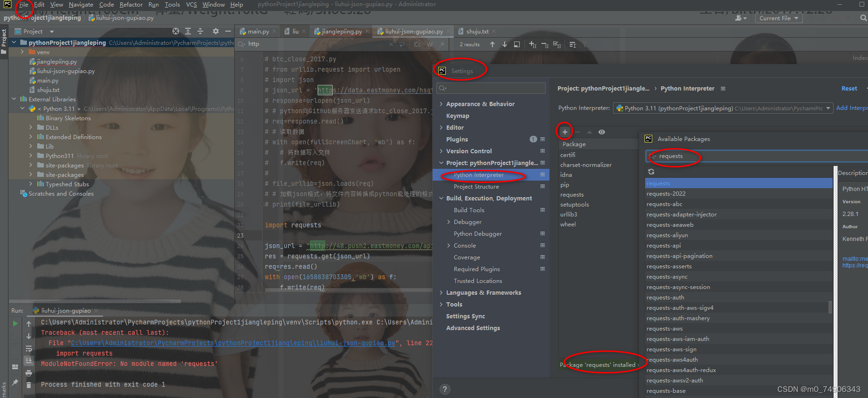Screen dimensions: 868x398
Task: Expand Version Control settings section
Action: coord(441,151)
